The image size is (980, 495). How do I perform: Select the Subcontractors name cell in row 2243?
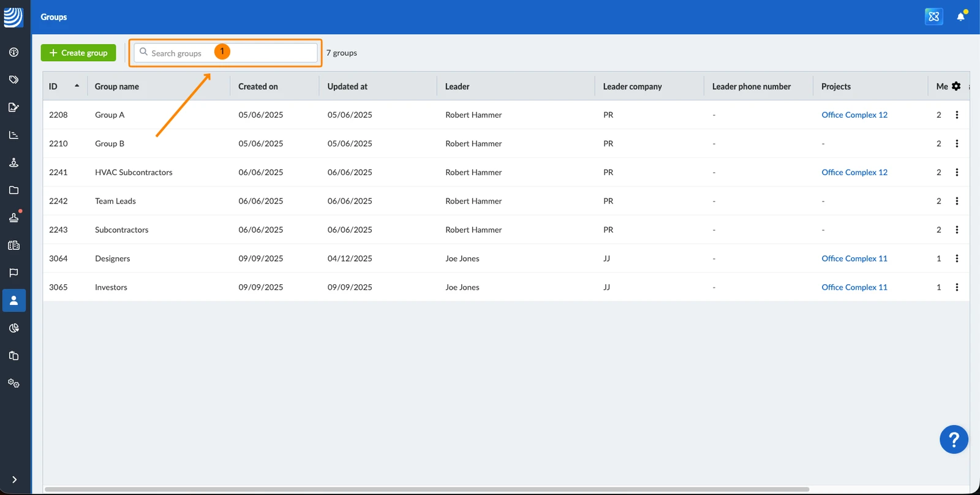click(121, 230)
